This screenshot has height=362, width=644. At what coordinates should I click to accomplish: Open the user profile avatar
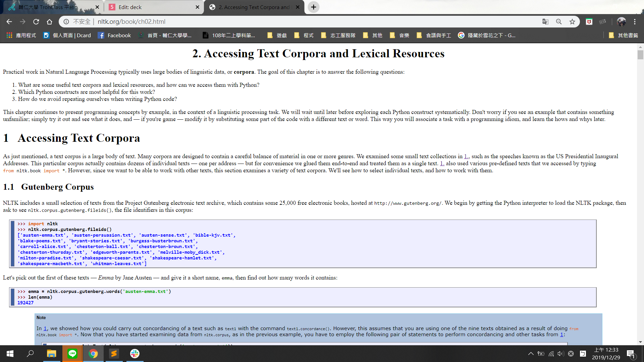(621, 22)
